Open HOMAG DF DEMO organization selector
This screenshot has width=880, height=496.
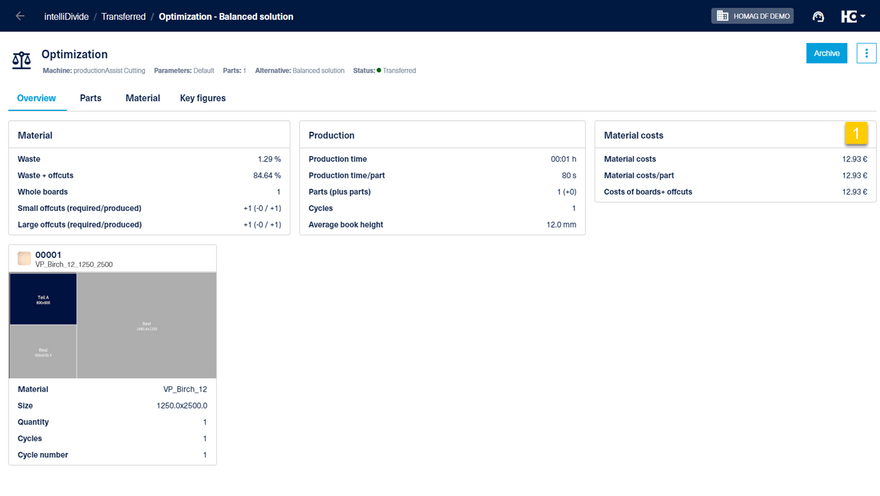pos(752,16)
